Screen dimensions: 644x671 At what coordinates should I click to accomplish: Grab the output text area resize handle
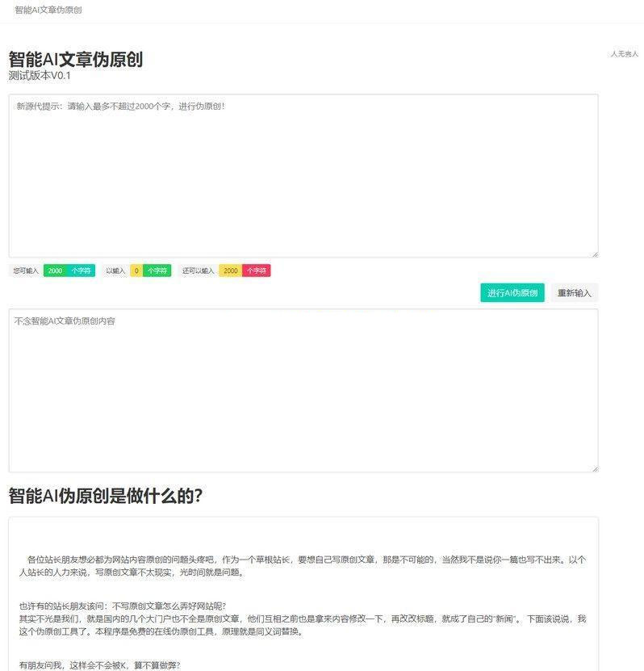pyautogui.click(x=595, y=468)
